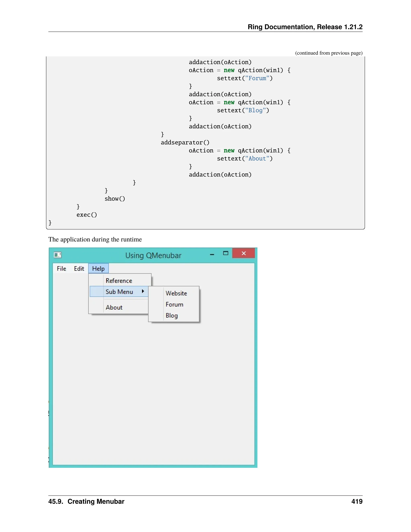Collapse the highlighted Help menu
The height and width of the screenshot is (532, 411).
click(x=98, y=269)
